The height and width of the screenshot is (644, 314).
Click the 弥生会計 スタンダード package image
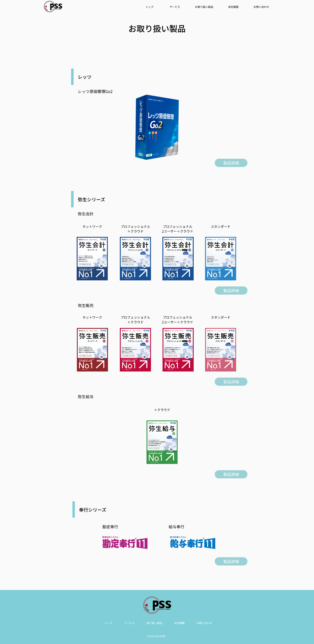(x=220, y=259)
